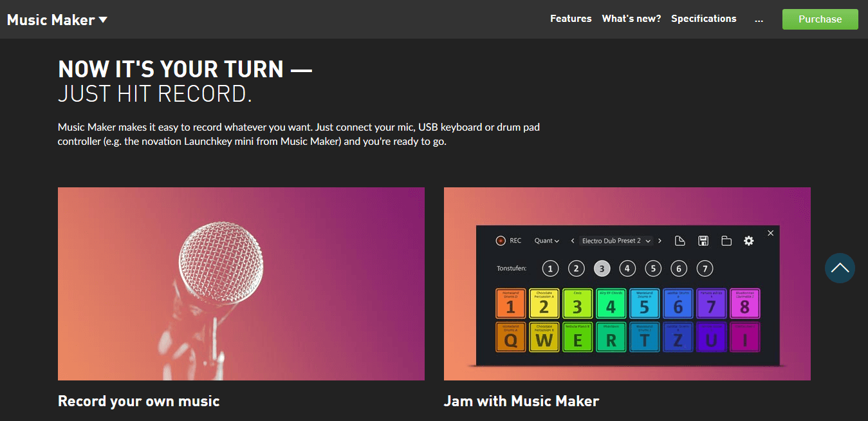
Task: Open the Music Maker product dropdown
Action: click(57, 20)
